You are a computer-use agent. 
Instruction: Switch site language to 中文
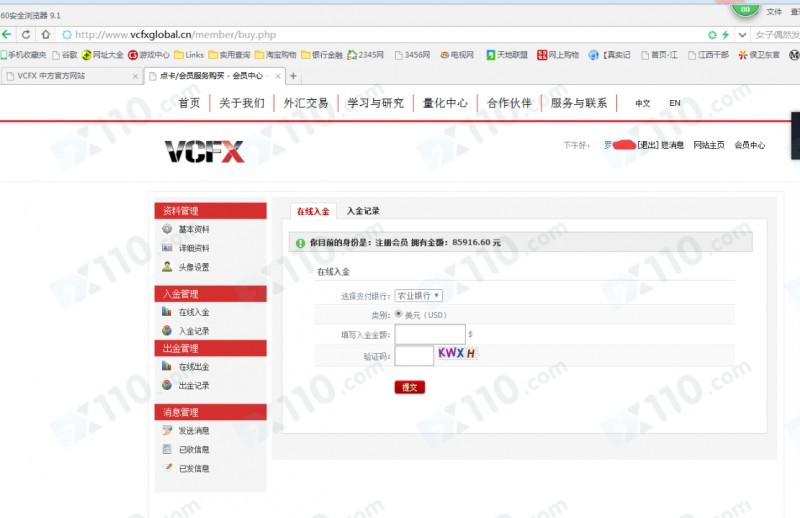(642, 103)
